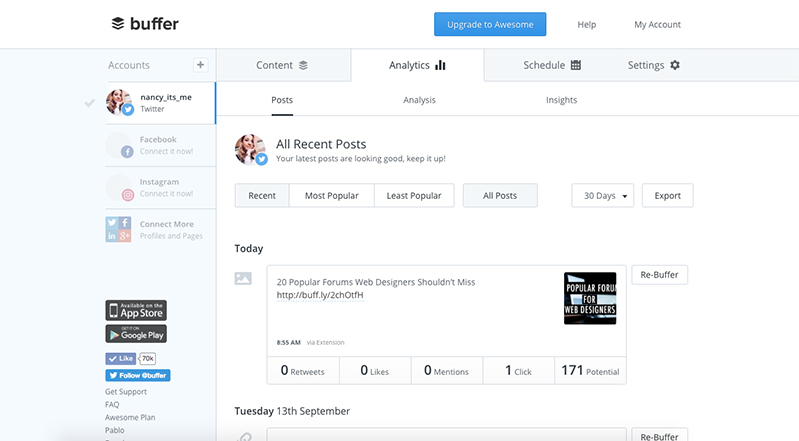Viewport: 799px width, 441px height.
Task: Open the buff.ly/2chOtfH link
Action: click(320, 295)
